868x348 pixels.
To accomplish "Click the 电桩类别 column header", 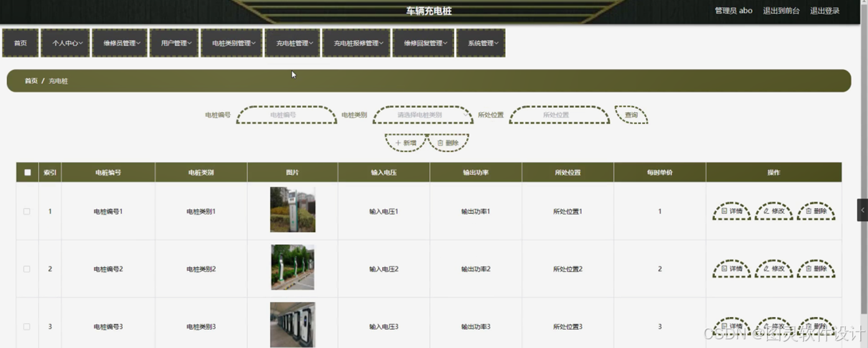I will [x=201, y=172].
